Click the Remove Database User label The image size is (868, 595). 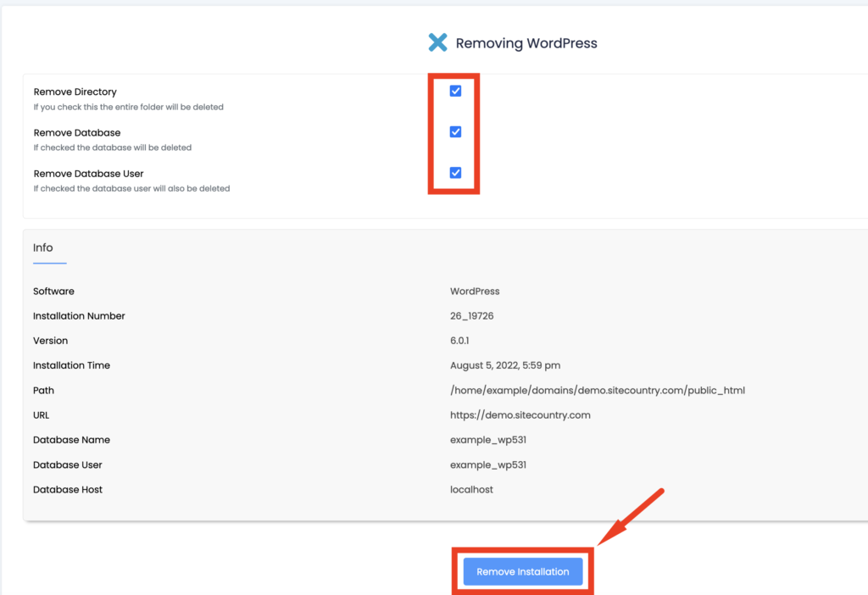(x=88, y=174)
